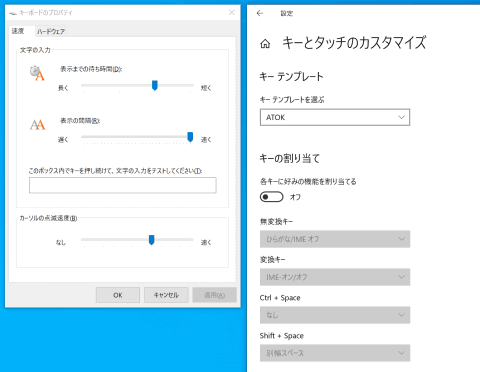The image size is (480, 372).
Task: Click the key repeat test box
Action: pos(123,185)
